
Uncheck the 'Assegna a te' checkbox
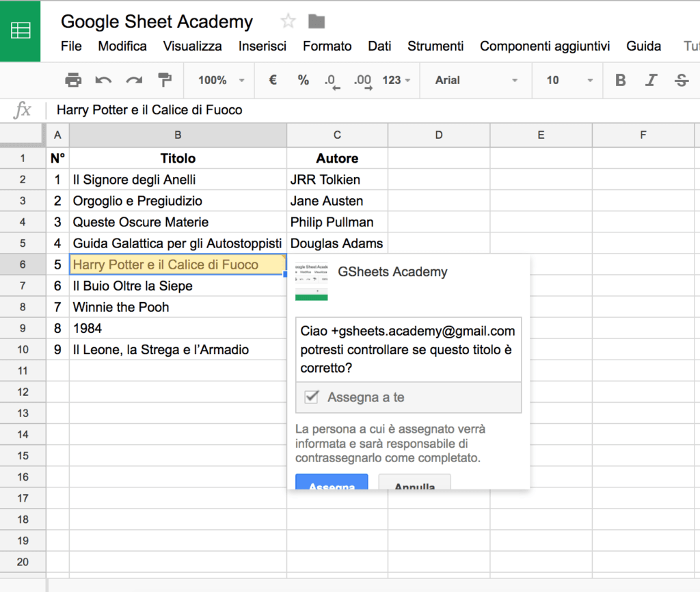312,397
